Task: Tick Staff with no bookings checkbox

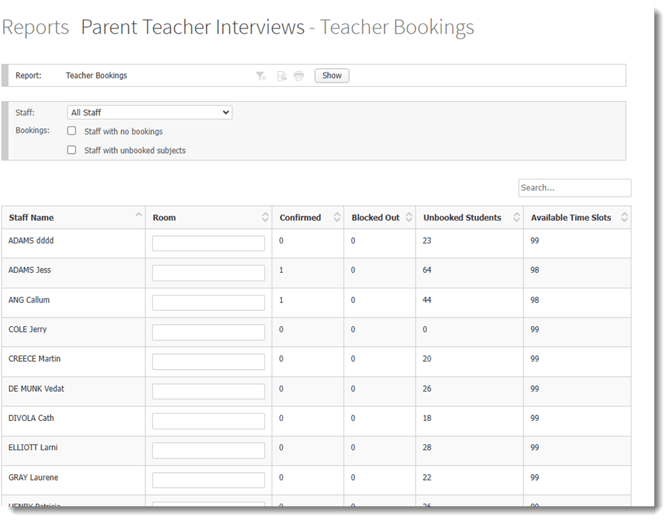Action: [x=72, y=131]
